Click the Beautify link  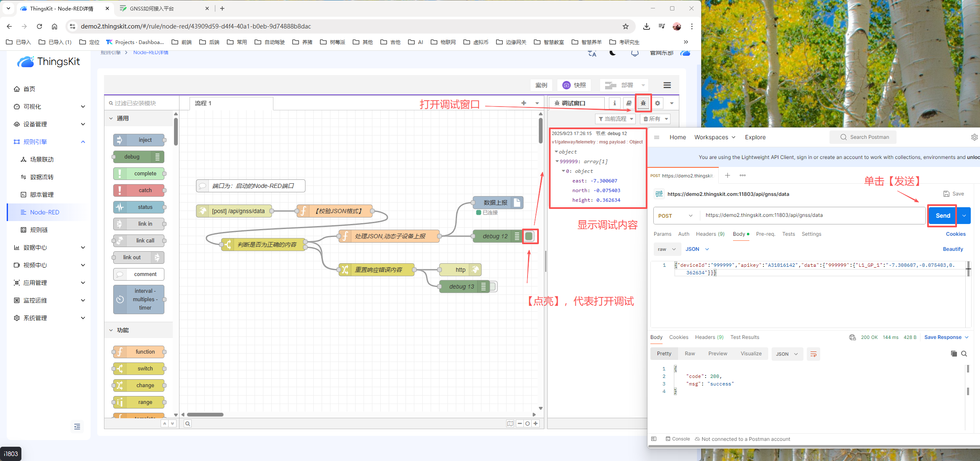(953, 249)
